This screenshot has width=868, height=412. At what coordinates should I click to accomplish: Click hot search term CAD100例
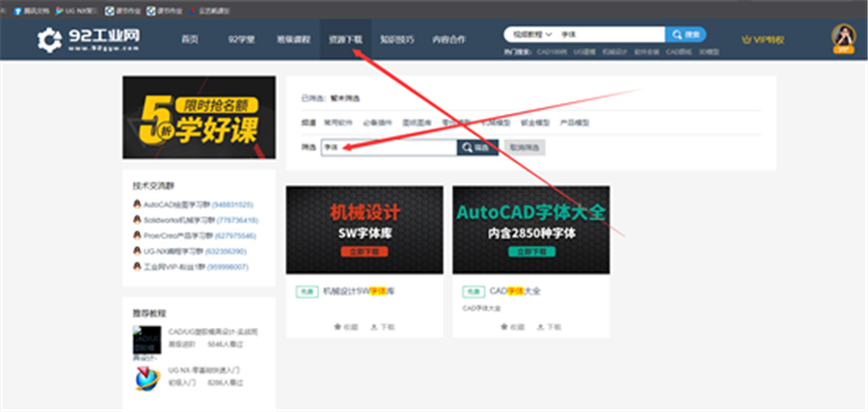[552, 52]
